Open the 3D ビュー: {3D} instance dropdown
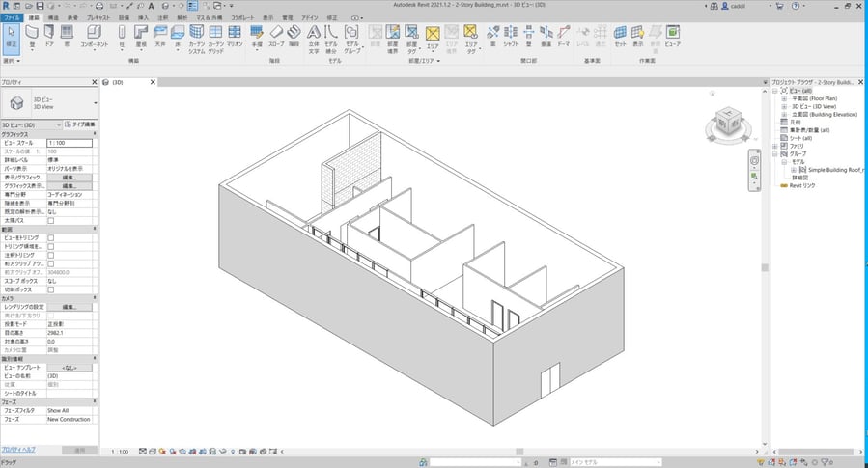868x468 pixels. tap(31, 125)
